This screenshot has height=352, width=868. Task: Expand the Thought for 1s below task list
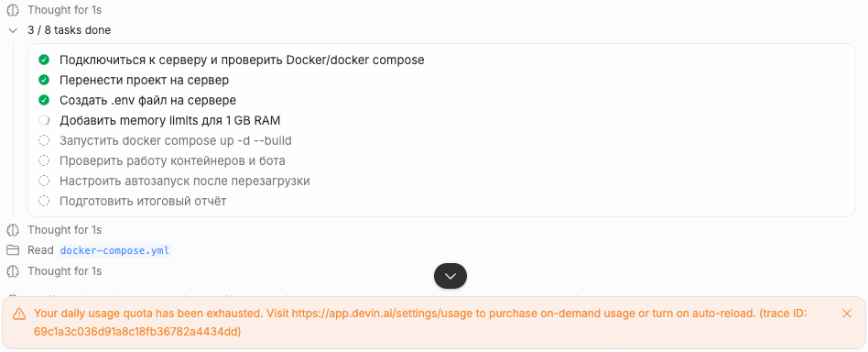(65, 229)
